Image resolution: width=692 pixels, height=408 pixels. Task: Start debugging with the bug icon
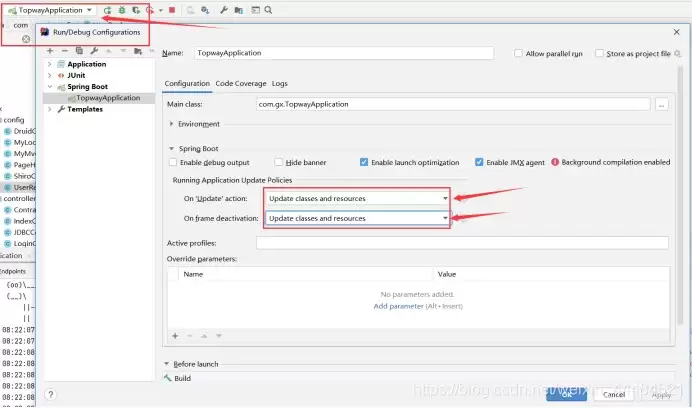click(x=122, y=10)
